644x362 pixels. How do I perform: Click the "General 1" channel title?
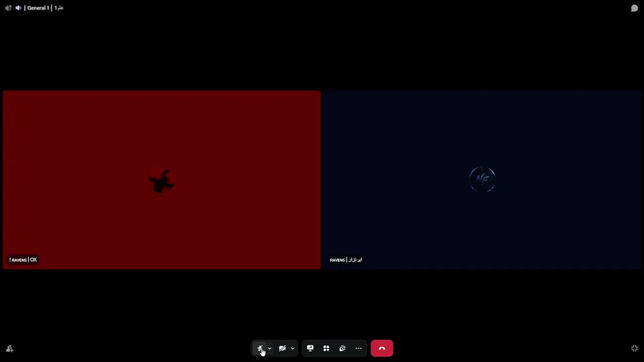coord(38,8)
